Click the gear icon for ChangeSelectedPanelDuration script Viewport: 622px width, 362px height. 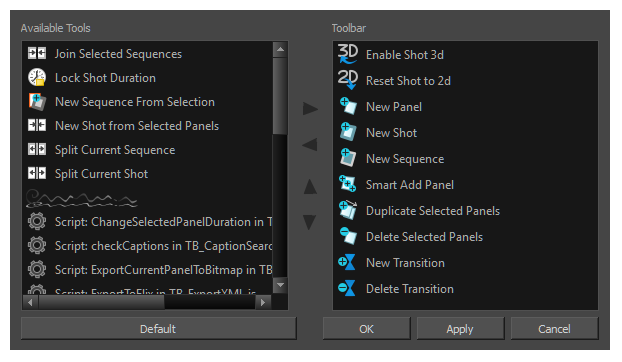click(x=37, y=221)
